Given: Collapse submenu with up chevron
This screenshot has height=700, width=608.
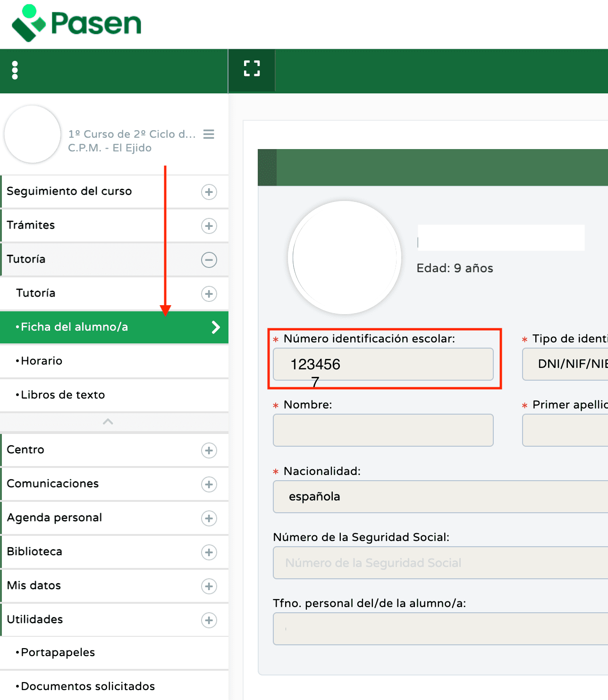Looking at the screenshot, I should [x=108, y=422].
